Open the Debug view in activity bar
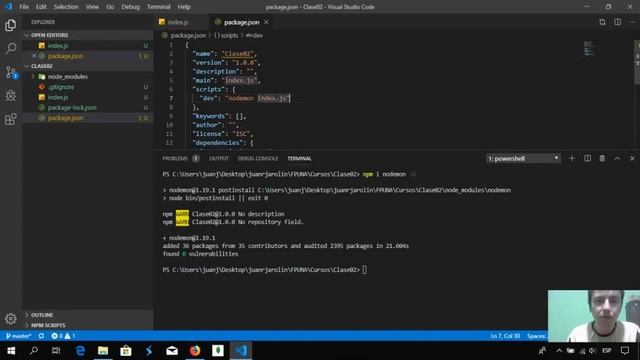Viewport: 640px width, 360px height. click(x=11, y=96)
